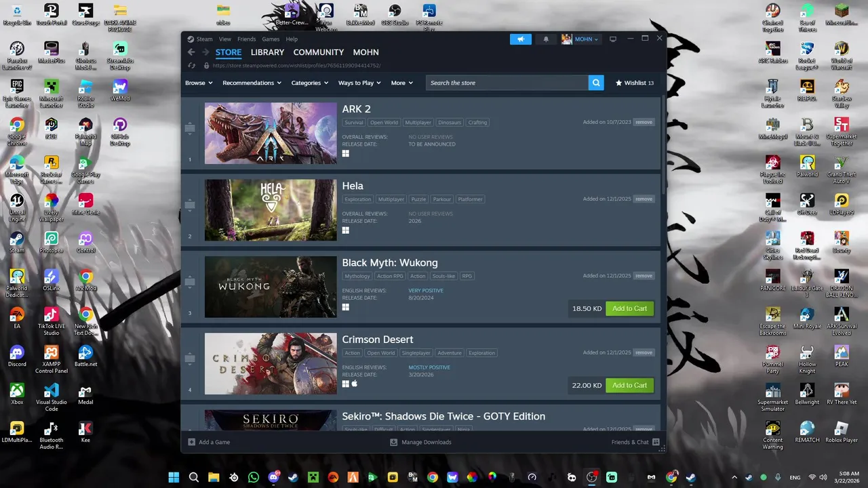Screen dimensions: 868x488
Task: Grab the Black Myth: Wukong reorder handle
Action: coord(190,281)
